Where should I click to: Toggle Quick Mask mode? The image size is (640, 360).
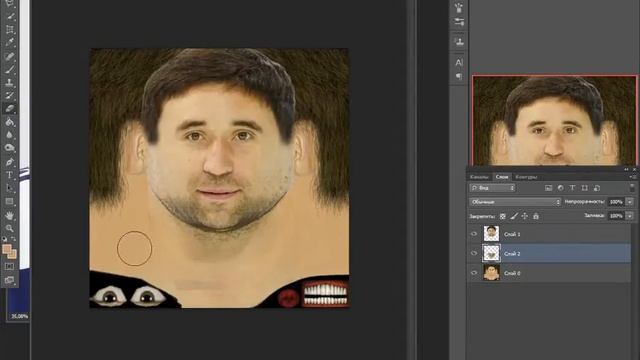10,267
